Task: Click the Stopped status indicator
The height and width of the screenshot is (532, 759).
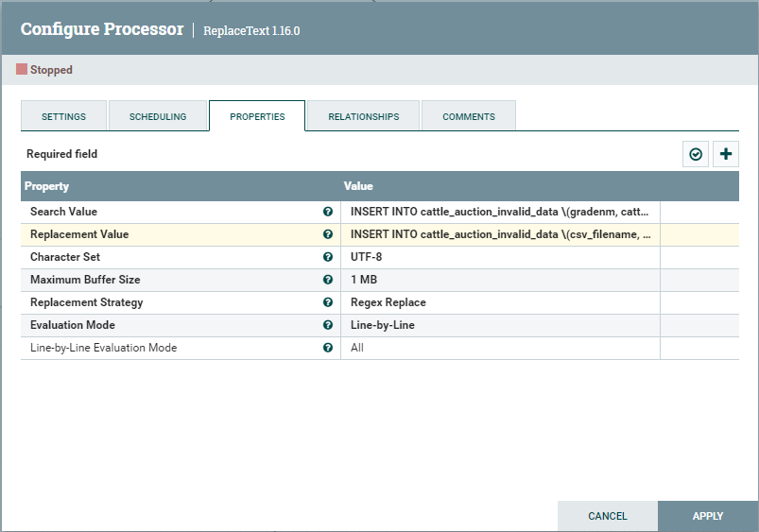Action: [44, 70]
